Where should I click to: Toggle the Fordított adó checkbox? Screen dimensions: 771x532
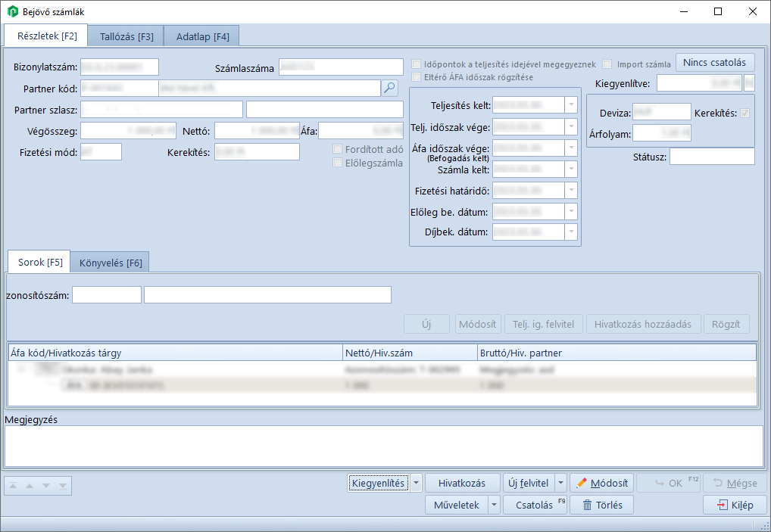point(338,149)
